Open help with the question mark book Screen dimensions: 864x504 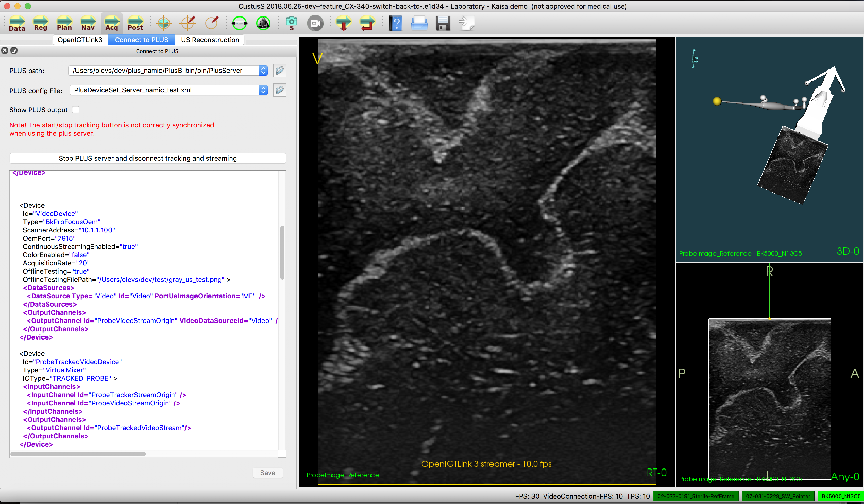click(395, 23)
